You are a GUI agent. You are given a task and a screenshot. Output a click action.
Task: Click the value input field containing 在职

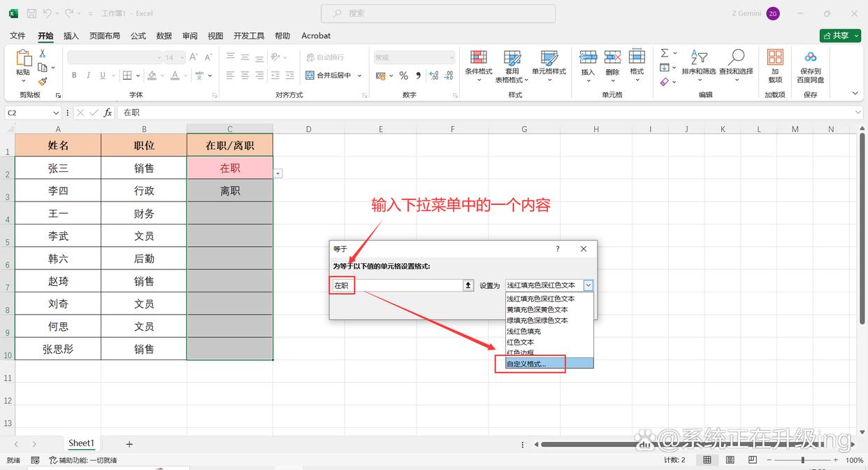[x=398, y=285]
